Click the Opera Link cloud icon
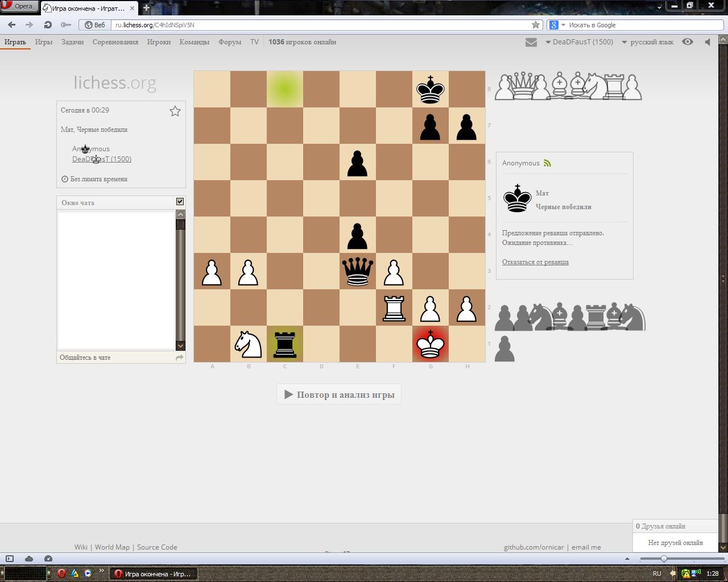 pos(29,559)
